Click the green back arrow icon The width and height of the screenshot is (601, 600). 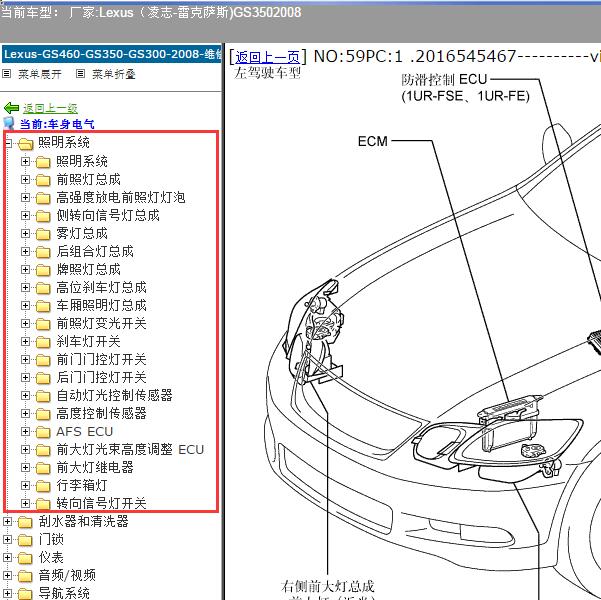coord(11,108)
